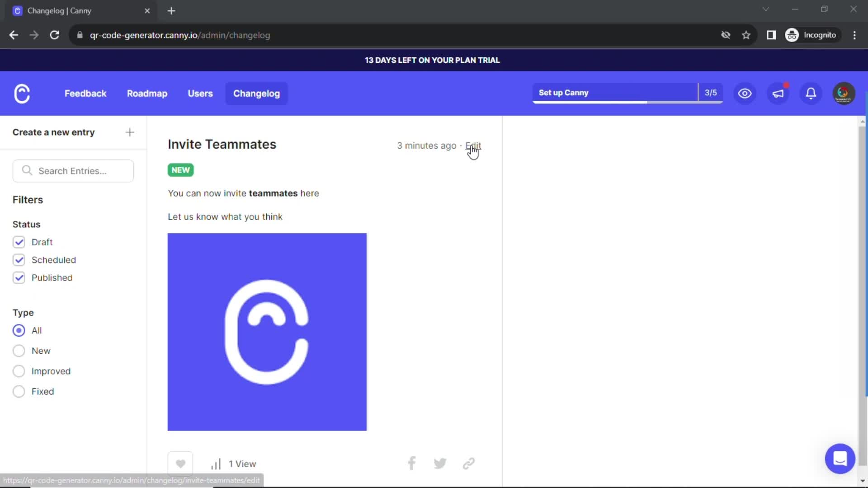Toggle Published status checkbox filter
Viewport: 868px width, 488px height.
click(x=19, y=278)
